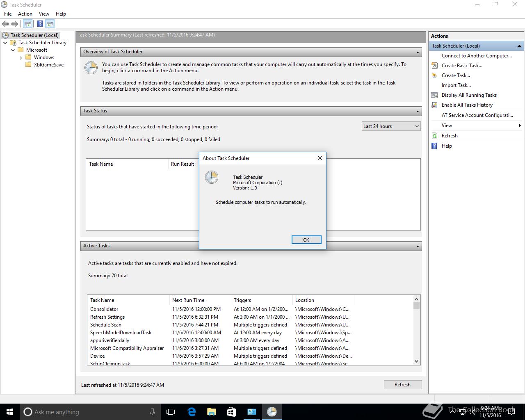The width and height of the screenshot is (525, 420).
Task: Collapse the Microsoft tree node
Action: [x=13, y=50]
